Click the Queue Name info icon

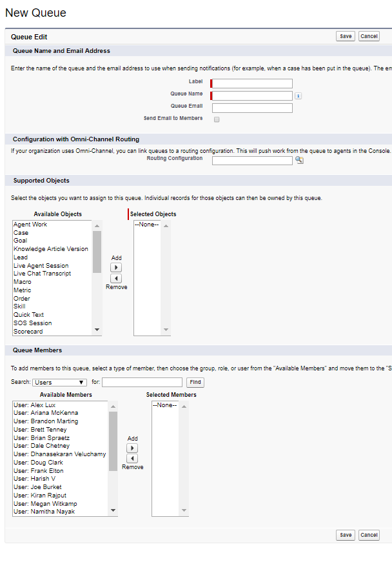click(x=298, y=95)
